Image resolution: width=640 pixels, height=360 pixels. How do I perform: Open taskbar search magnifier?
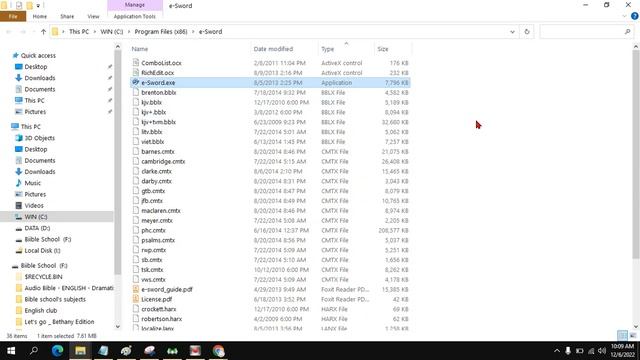point(34,351)
